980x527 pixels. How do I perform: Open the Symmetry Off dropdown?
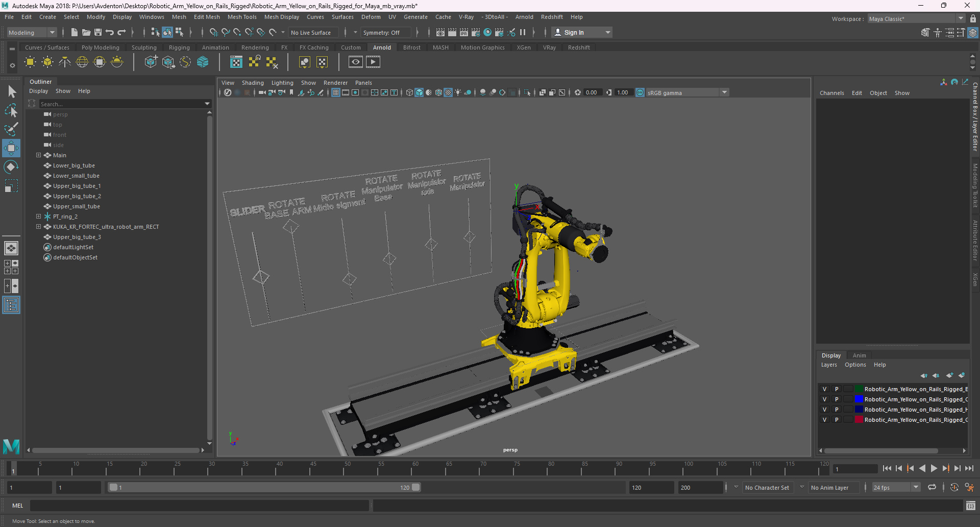click(x=385, y=32)
